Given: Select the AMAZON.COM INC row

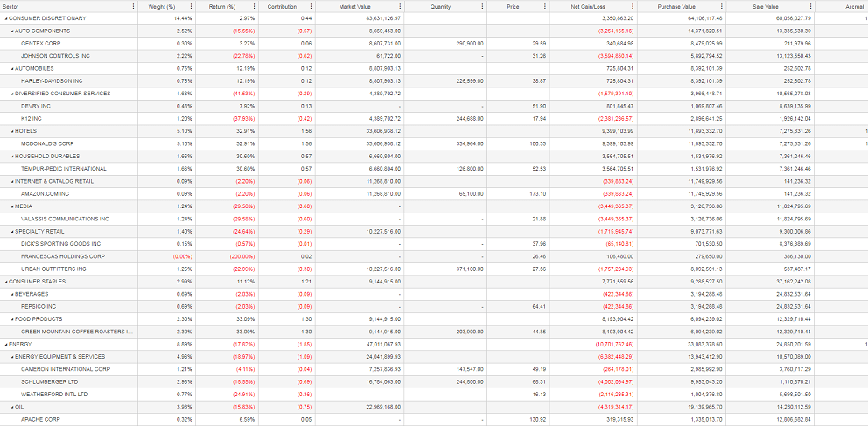Looking at the screenshot, I should click(434, 194).
